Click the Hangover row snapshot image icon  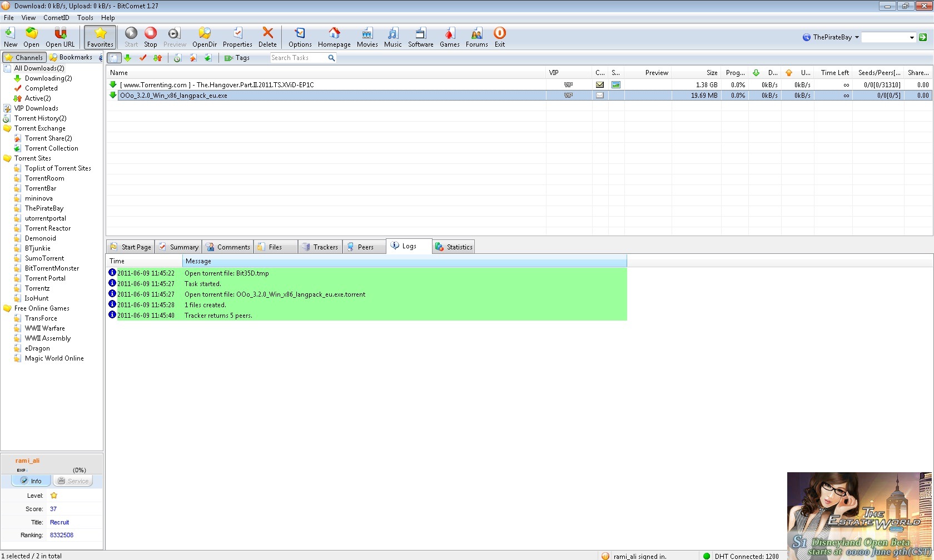[x=616, y=85]
